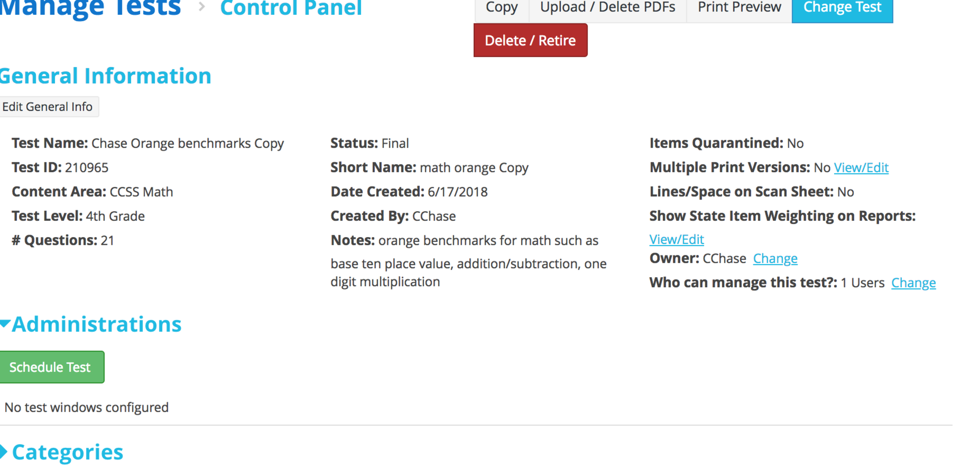The image size is (980, 469).
Task: Collapse the Administrations section arrow
Action: point(5,324)
